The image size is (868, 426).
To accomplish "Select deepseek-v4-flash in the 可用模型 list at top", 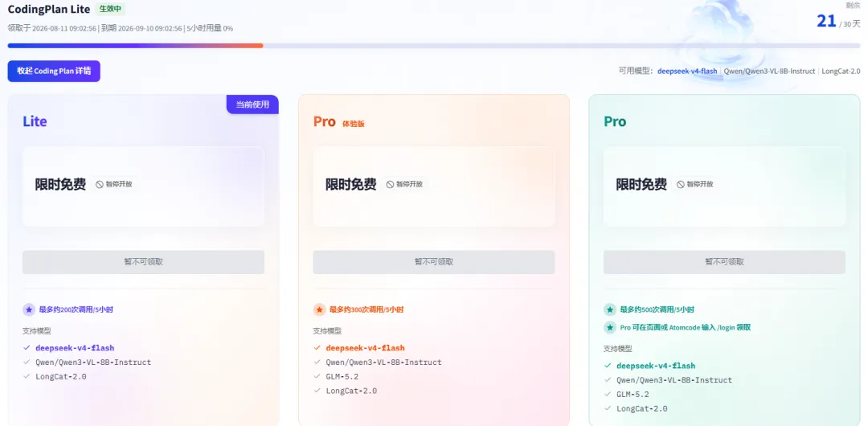I will (x=687, y=71).
